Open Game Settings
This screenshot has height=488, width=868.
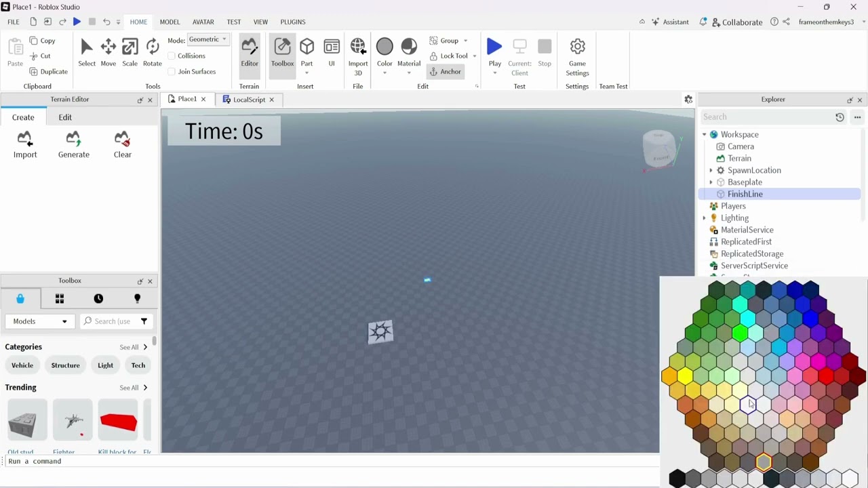coord(577,57)
